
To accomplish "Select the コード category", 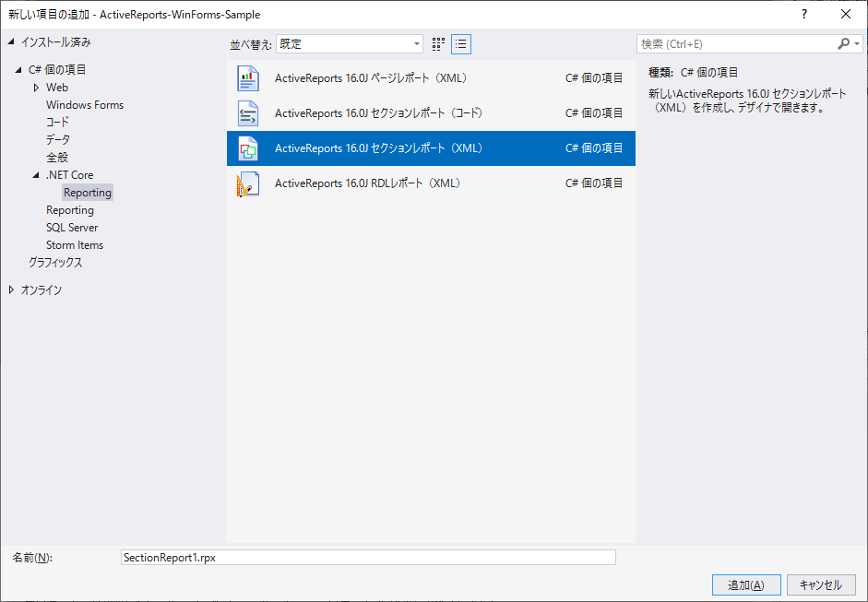I will (x=57, y=123).
